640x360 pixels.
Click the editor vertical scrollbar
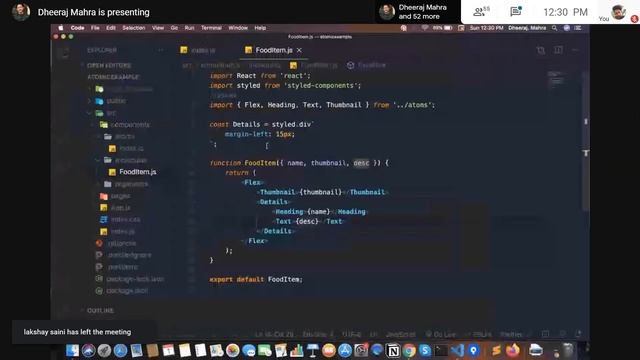click(x=586, y=141)
